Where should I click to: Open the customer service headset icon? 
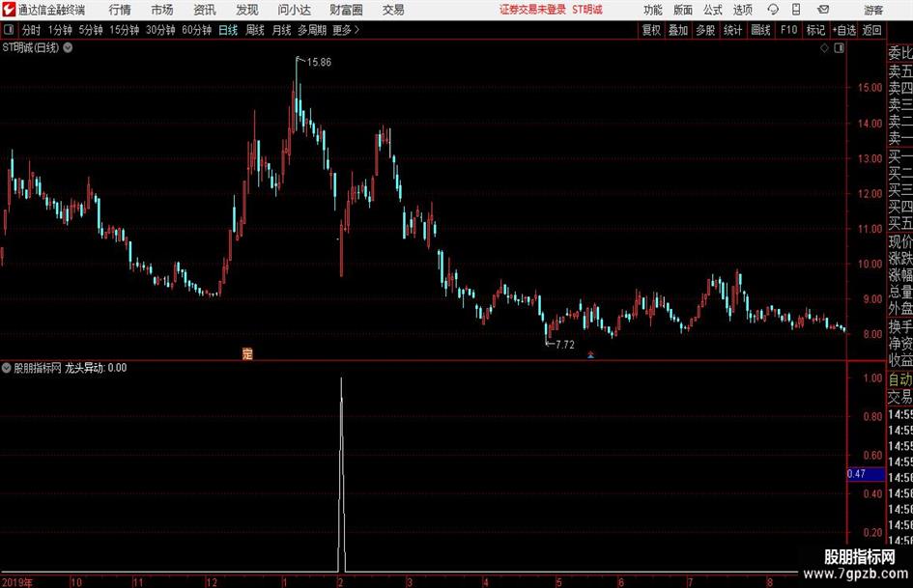[x=773, y=10]
